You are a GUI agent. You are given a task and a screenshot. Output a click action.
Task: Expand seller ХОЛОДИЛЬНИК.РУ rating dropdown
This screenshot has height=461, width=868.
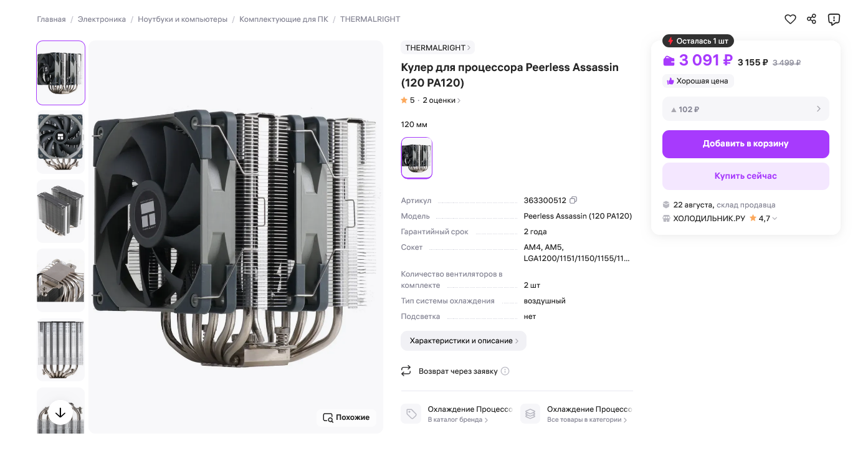point(775,219)
